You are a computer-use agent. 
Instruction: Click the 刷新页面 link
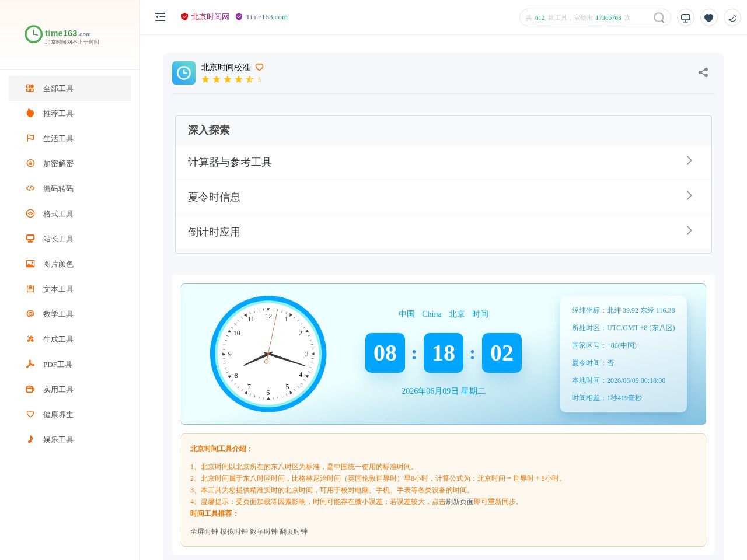point(460,502)
